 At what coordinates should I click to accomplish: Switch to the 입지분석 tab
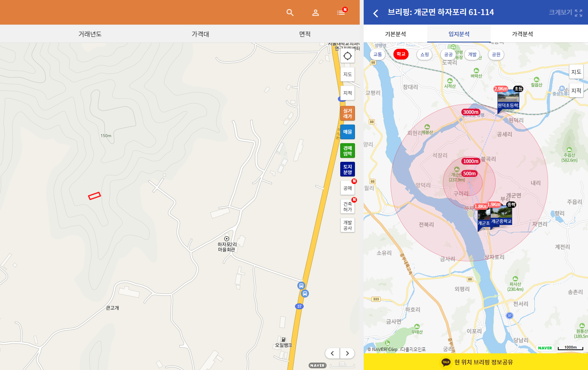[x=459, y=34]
